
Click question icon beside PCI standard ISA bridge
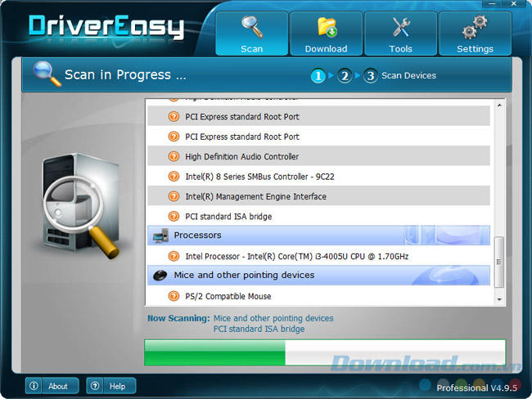point(174,217)
